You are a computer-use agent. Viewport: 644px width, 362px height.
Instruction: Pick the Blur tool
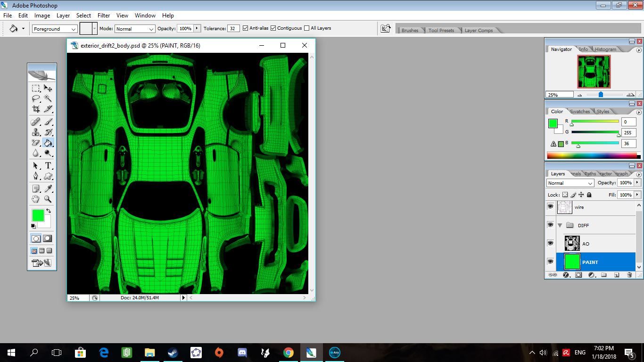pos(36,153)
